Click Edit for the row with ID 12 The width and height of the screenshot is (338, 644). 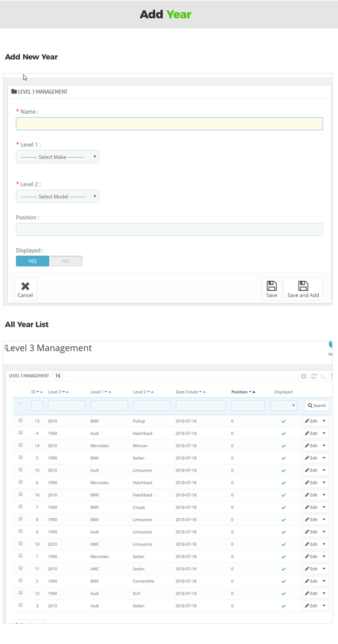click(x=311, y=593)
